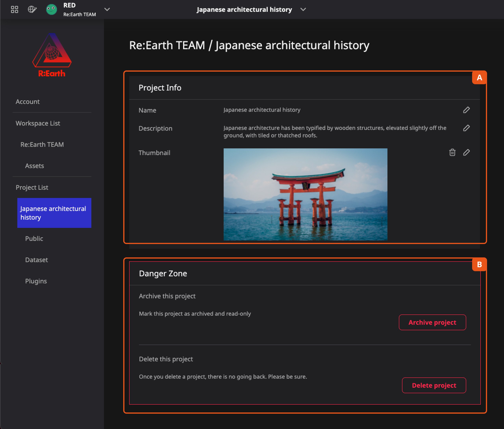This screenshot has height=429, width=504.
Task: Select the Re:Earth TEAM workspace item
Action: click(x=42, y=144)
